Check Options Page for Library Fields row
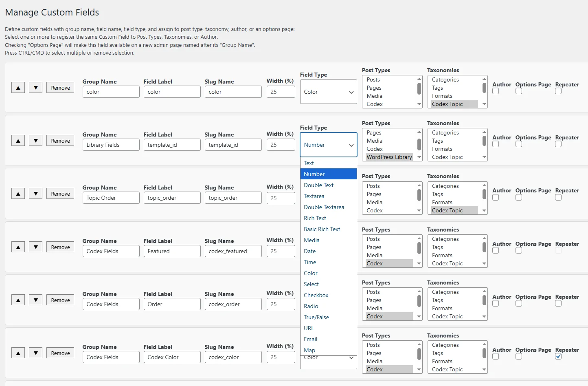The width and height of the screenshot is (588, 386). 519,144
